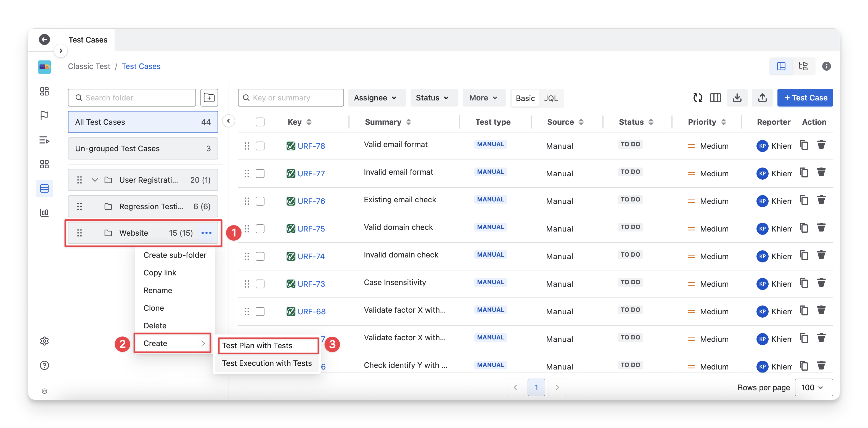Collapse the User Registration folder chevron
The width and height of the screenshot is (868, 428).
click(x=95, y=180)
